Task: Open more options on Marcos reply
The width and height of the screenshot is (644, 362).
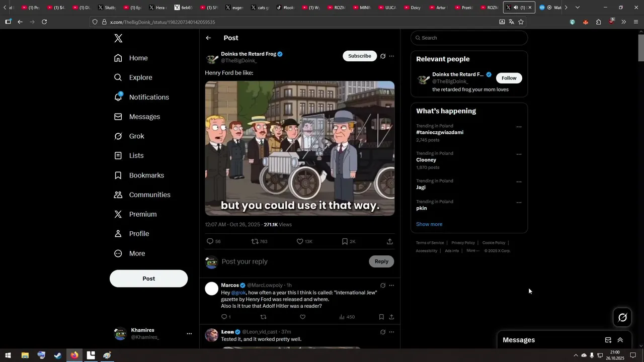Action: click(391, 285)
